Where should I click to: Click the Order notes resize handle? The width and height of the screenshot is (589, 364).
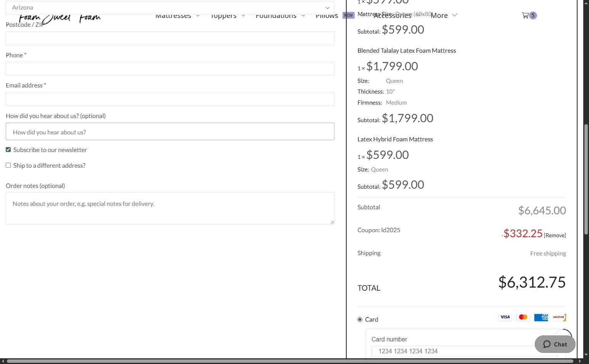click(x=332, y=222)
